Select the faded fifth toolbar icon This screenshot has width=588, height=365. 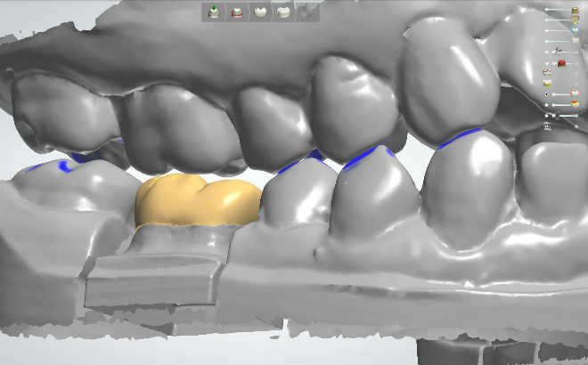tap(306, 12)
